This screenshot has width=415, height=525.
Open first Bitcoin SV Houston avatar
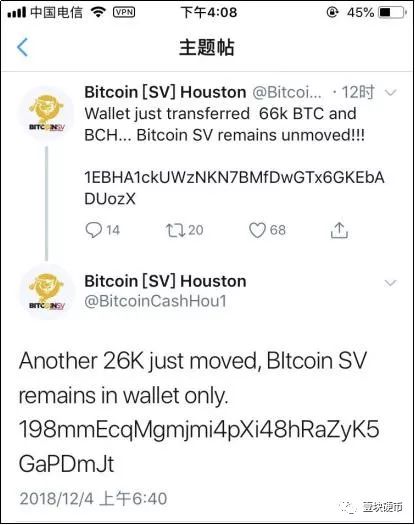tap(47, 112)
